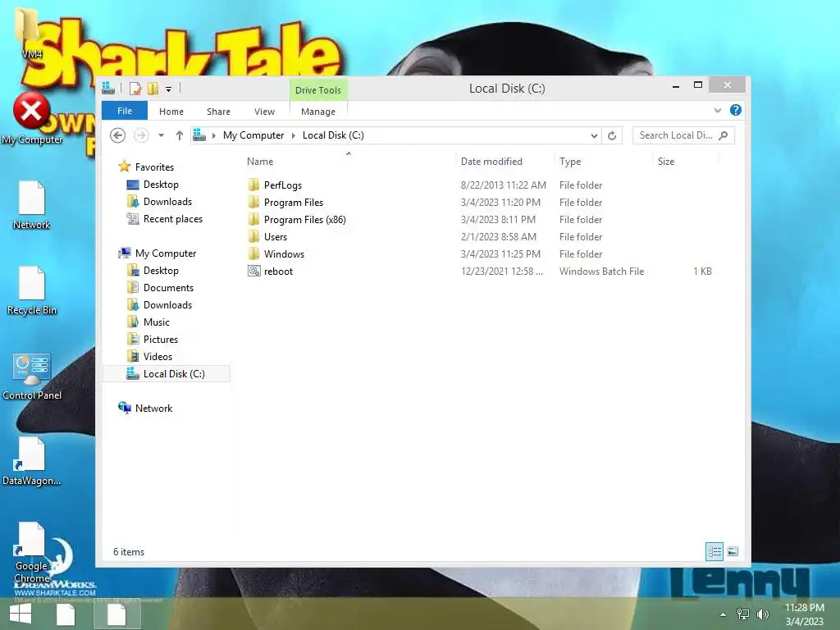Screen dimensions: 840x630
Task: Open the Manage ribbon tab
Action: 317,112
